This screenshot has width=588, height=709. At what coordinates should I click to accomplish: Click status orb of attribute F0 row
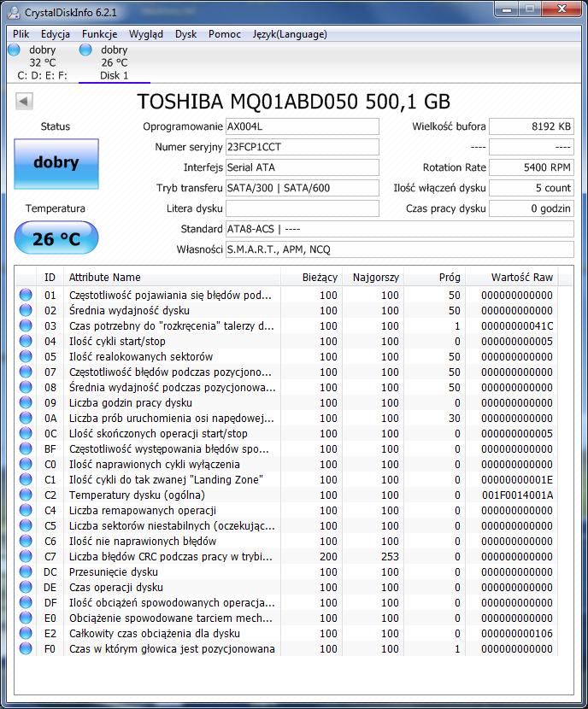coord(26,648)
